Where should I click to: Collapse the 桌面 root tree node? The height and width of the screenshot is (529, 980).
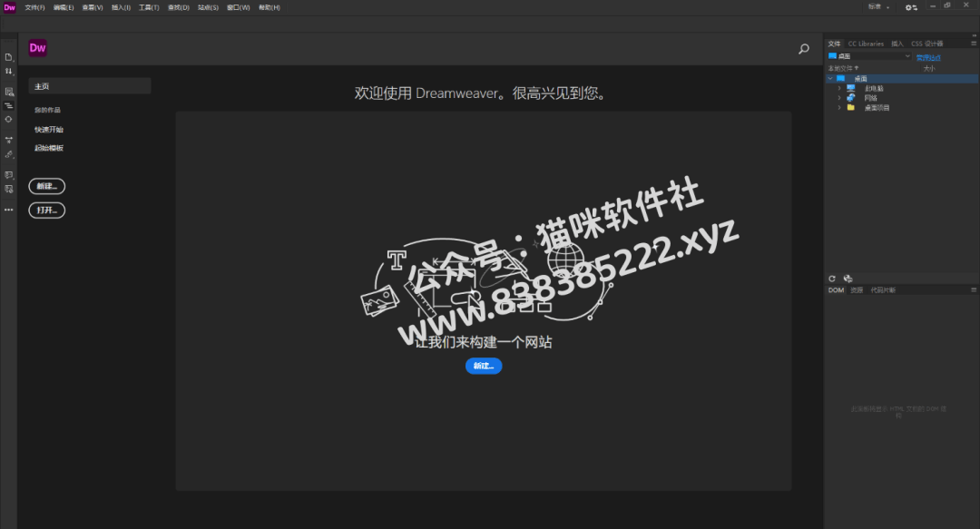(830, 79)
